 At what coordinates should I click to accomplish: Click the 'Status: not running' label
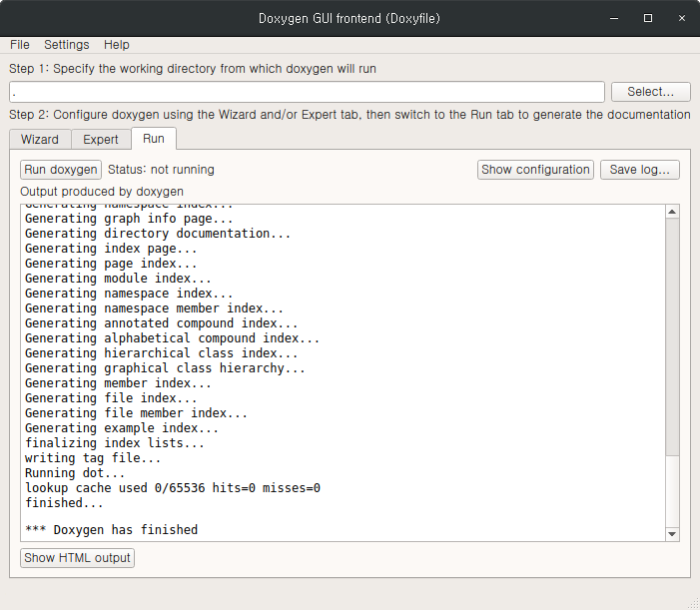[x=161, y=170]
